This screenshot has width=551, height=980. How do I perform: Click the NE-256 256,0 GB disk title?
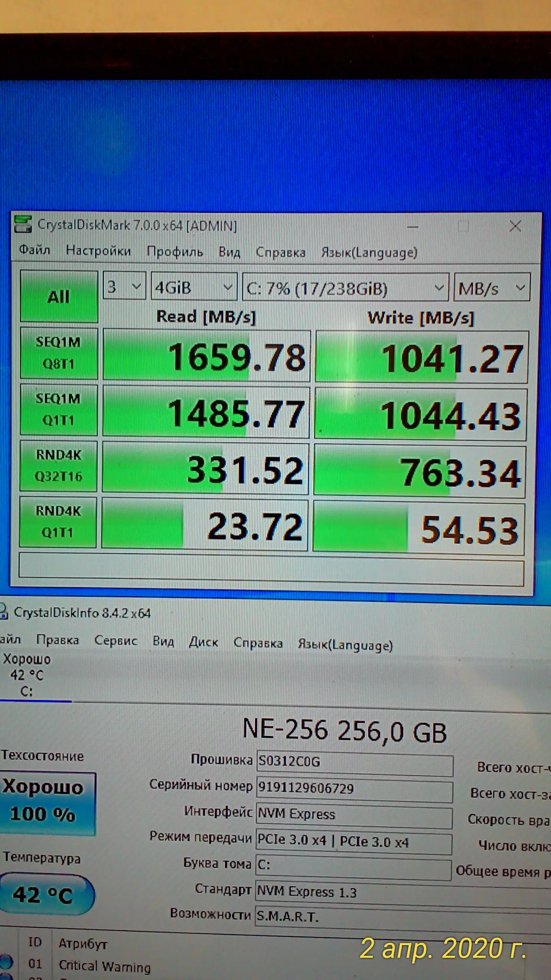coord(345,730)
